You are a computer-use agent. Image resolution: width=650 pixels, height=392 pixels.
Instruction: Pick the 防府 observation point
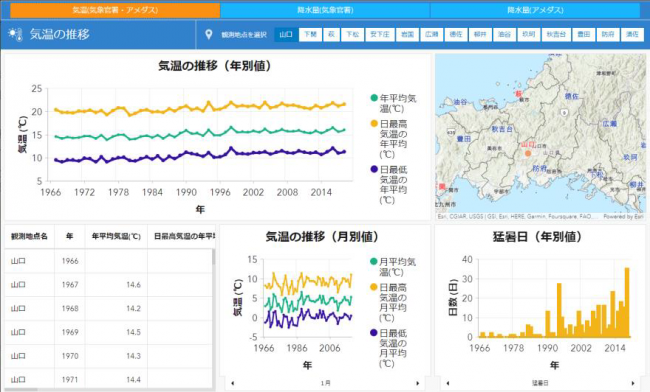[608, 34]
